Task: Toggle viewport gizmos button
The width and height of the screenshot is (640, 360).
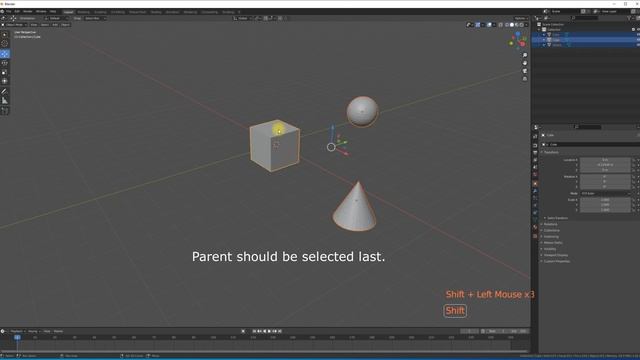Action: 478,25
